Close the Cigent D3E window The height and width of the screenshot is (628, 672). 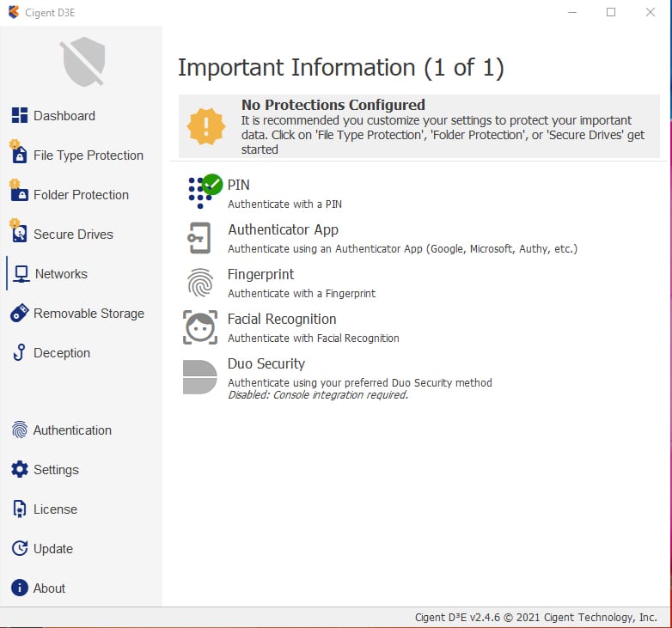(x=651, y=12)
